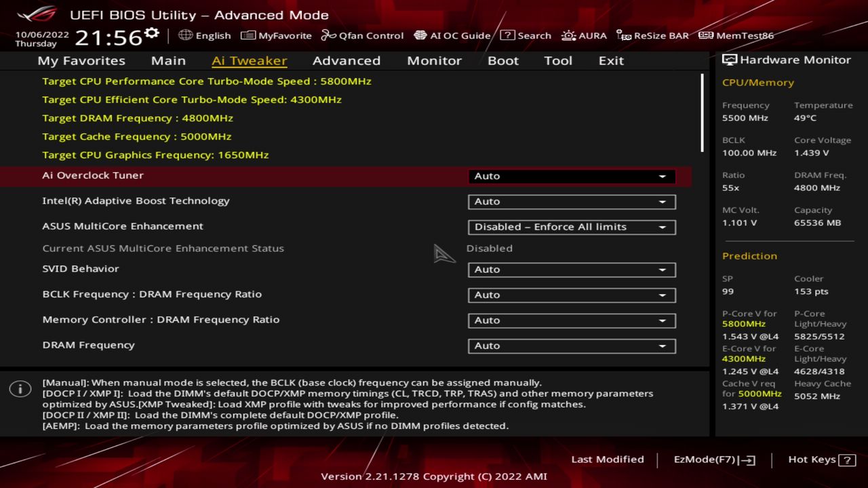Click the 5052 MHz heavy cache value
This screenshot has width=868, height=488.
click(817, 396)
